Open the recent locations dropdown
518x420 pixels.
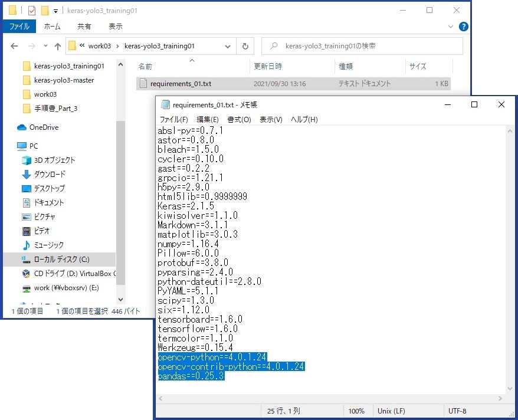click(45, 46)
